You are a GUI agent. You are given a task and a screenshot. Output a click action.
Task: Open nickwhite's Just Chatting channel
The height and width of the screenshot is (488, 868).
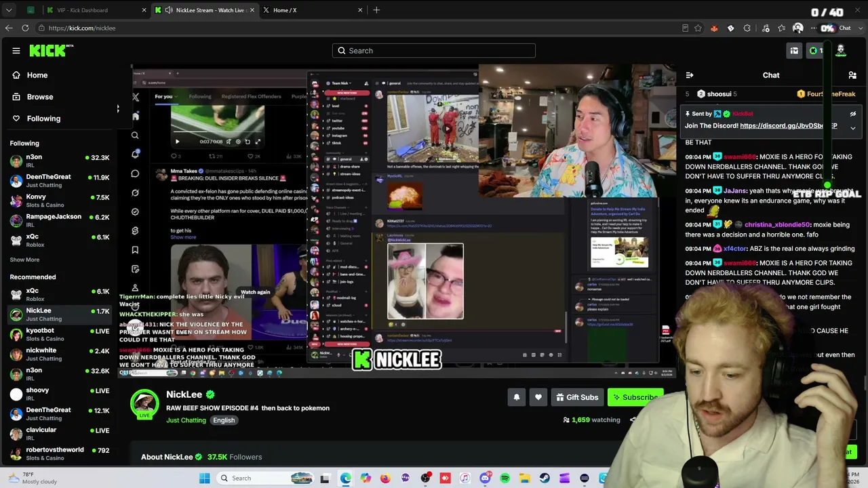pyautogui.click(x=60, y=354)
